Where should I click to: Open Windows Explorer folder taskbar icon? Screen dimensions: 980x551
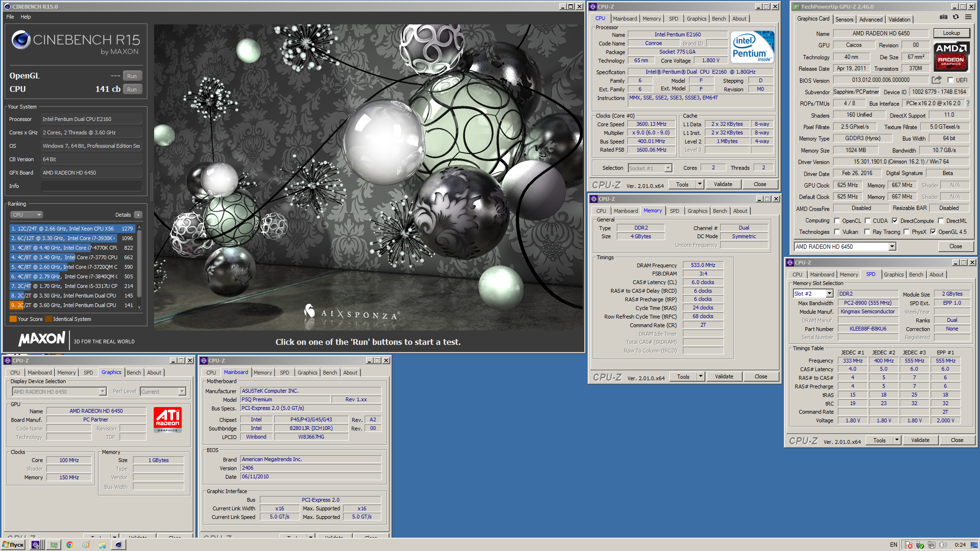pos(102,545)
